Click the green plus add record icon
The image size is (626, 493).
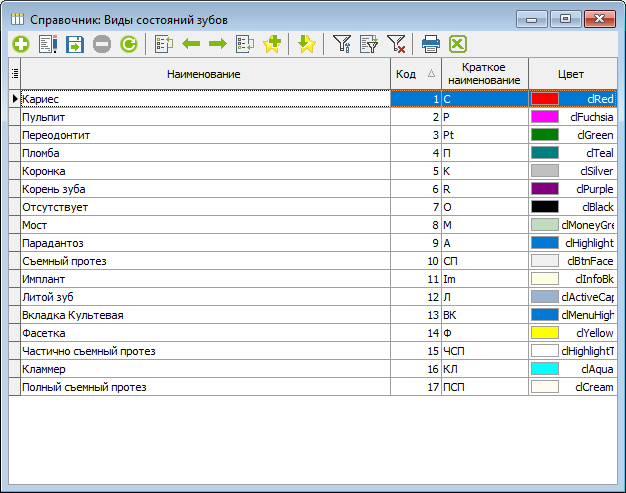[x=20, y=44]
